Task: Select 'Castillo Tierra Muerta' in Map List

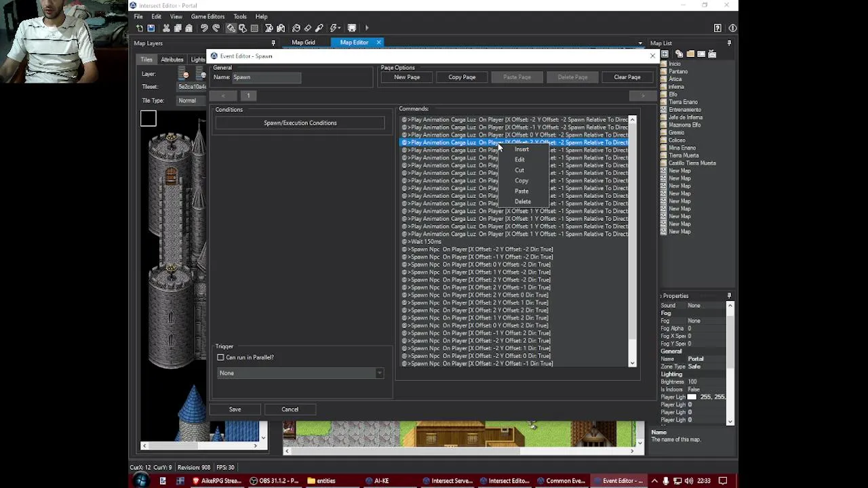Action: click(692, 163)
